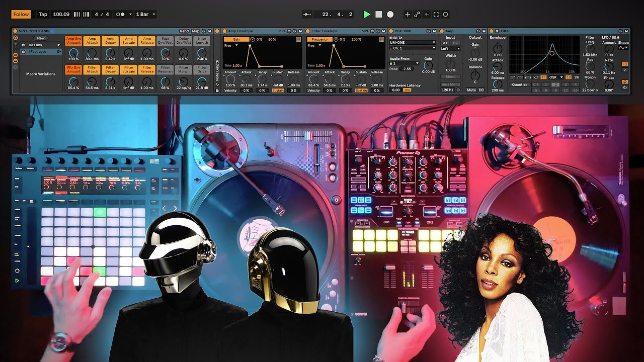Open the 1 Bar quantization dropdown
Image resolution: width=644 pixels, height=362 pixels.
click(146, 15)
